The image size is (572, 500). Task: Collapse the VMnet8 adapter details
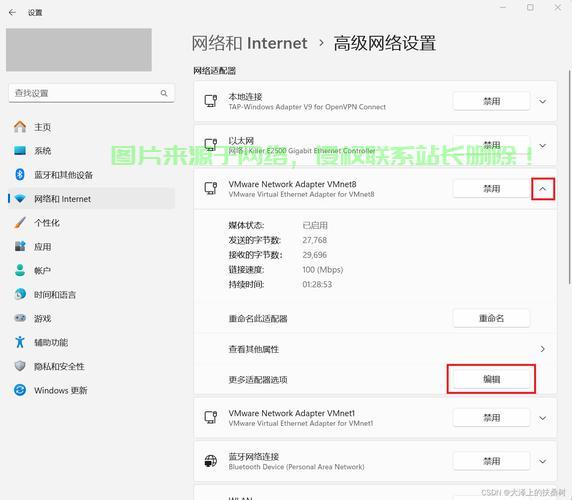[543, 189]
